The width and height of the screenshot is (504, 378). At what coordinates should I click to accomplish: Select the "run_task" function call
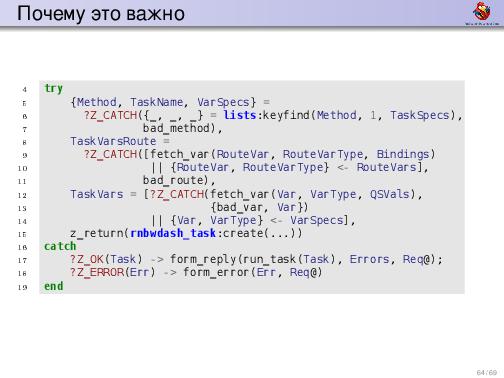click(269, 259)
